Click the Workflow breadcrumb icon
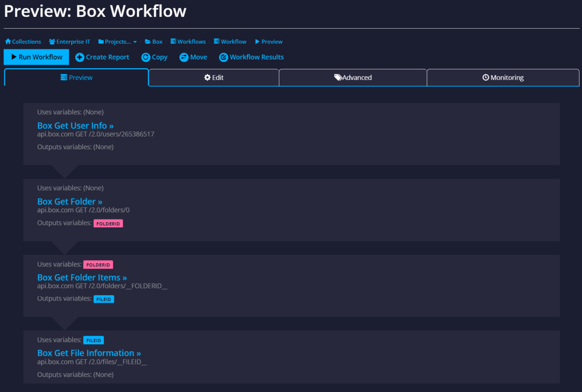This screenshot has width=582, height=392. 217,42
